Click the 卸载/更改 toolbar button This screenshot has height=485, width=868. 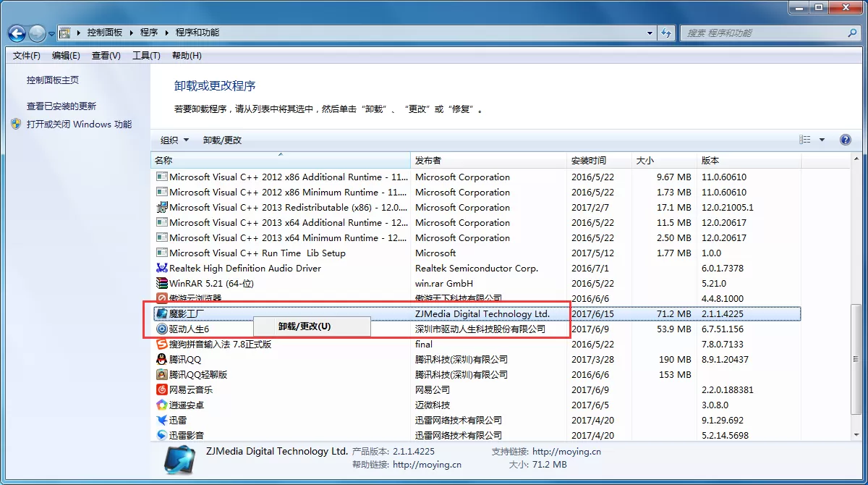coord(222,140)
